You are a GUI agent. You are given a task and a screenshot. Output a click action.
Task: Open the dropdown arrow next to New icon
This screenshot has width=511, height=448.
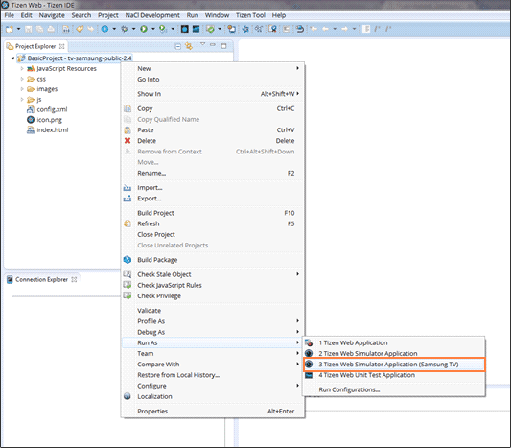coord(18,29)
